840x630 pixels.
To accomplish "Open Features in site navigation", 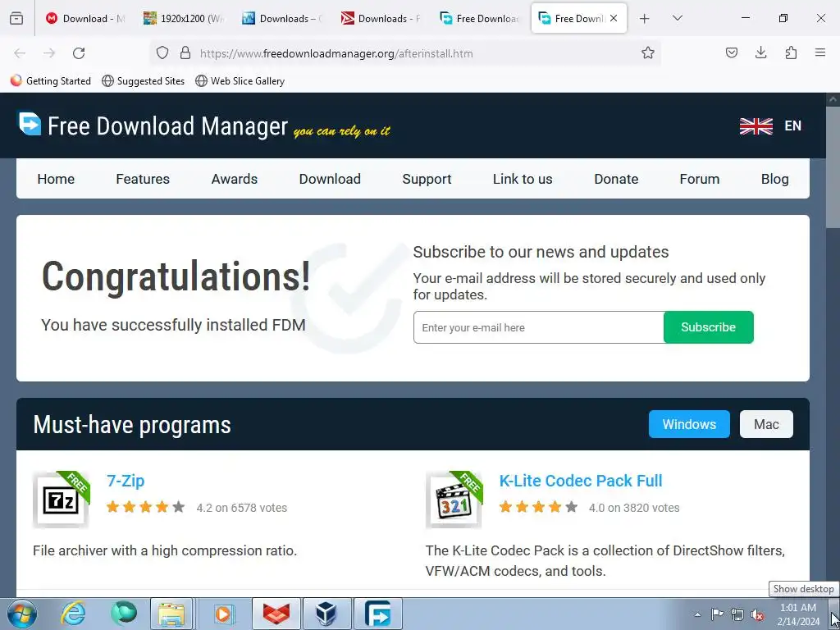I will (x=143, y=179).
